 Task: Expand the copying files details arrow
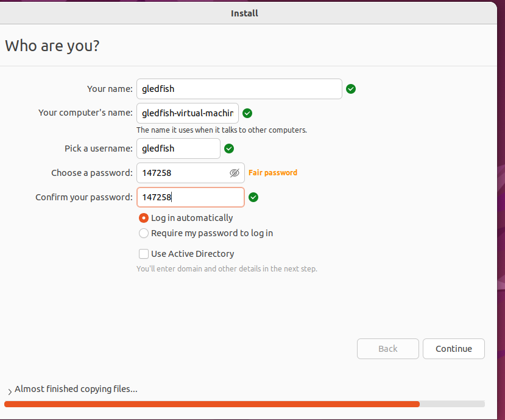[9, 390]
